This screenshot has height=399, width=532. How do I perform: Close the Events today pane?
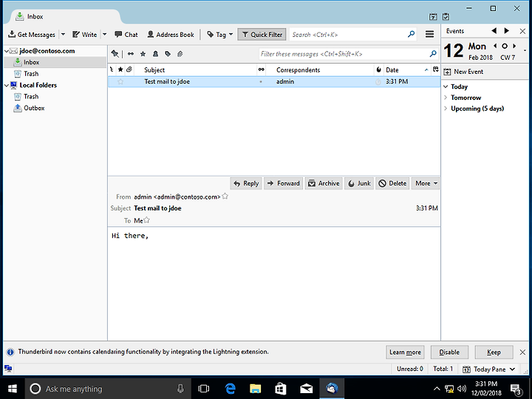[522, 31]
